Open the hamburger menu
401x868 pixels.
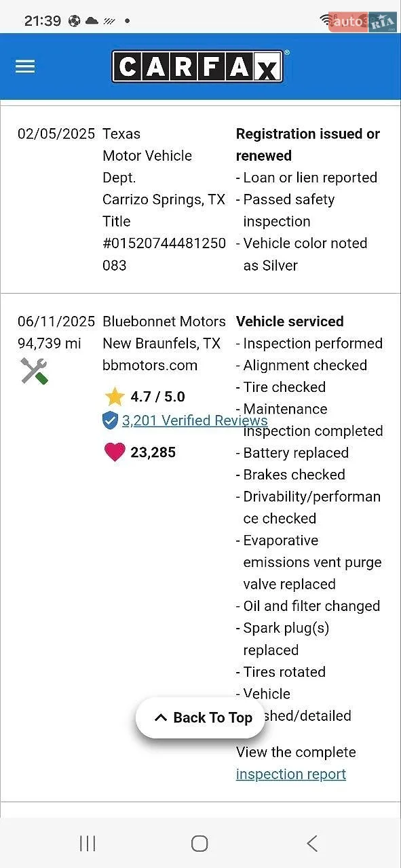click(x=25, y=66)
